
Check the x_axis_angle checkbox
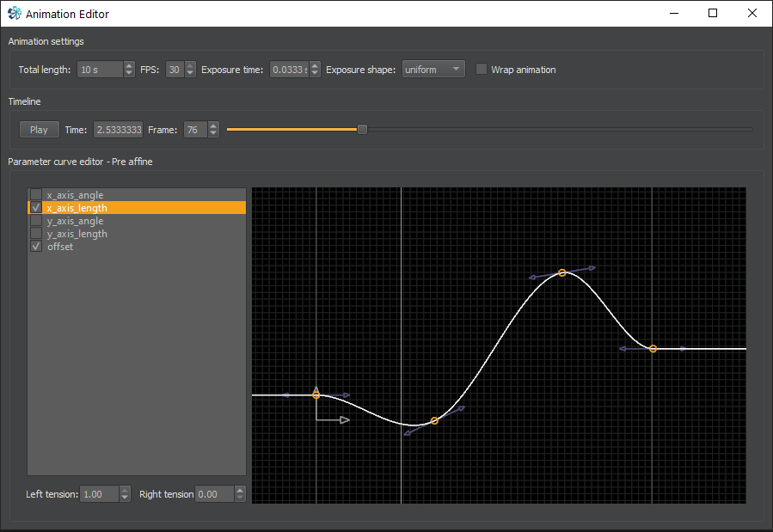coord(36,194)
